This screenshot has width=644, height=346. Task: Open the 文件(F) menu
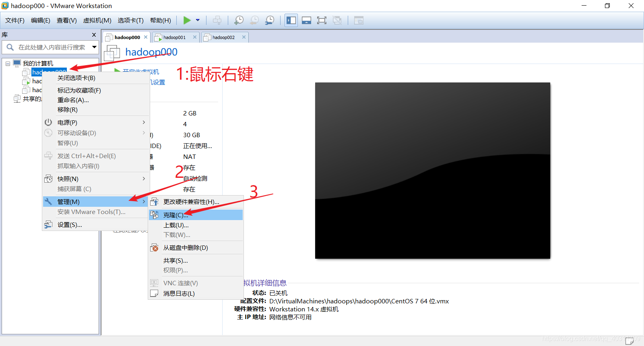[15, 20]
